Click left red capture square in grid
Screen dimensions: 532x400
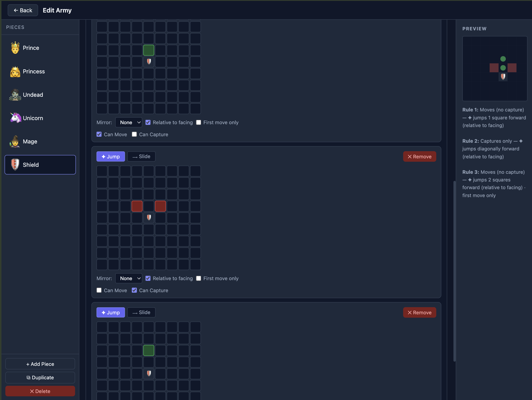[137, 206]
